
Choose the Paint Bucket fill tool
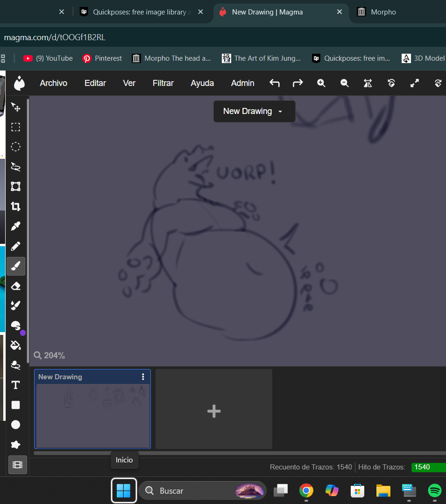click(x=15, y=345)
